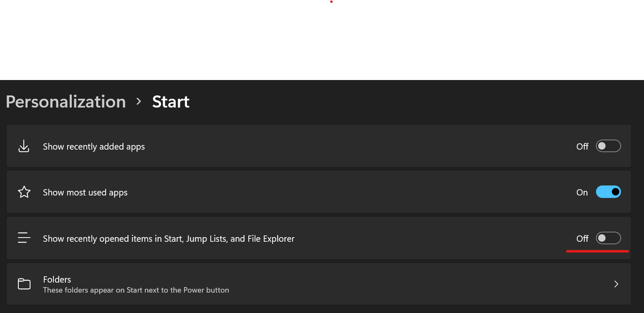The height and width of the screenshot is (313, 644).
Task: Click "These folders appear on Start" description
Action: (136, 290)
